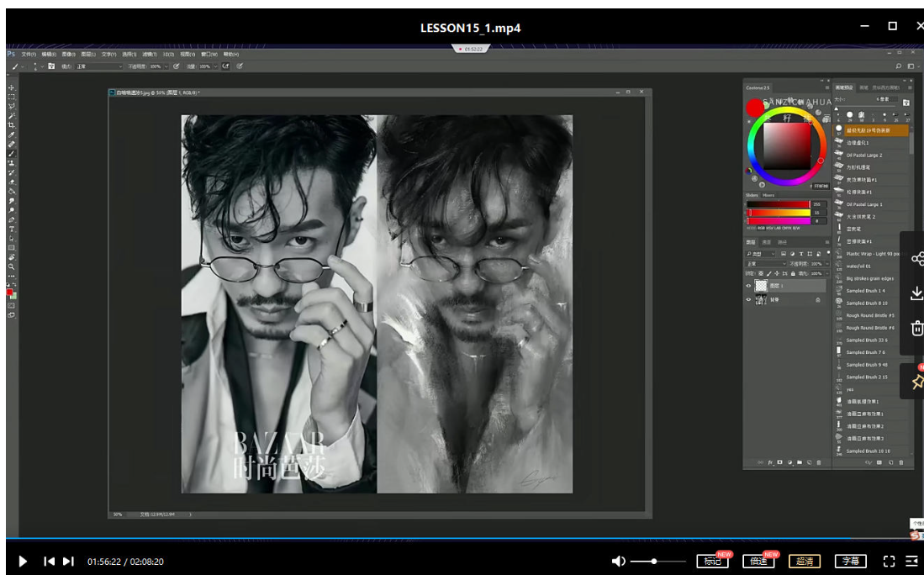This screenshot has height=575, width=924.
Task: Switch to the Channels tab in Layers panel
Action: (767, 242)
